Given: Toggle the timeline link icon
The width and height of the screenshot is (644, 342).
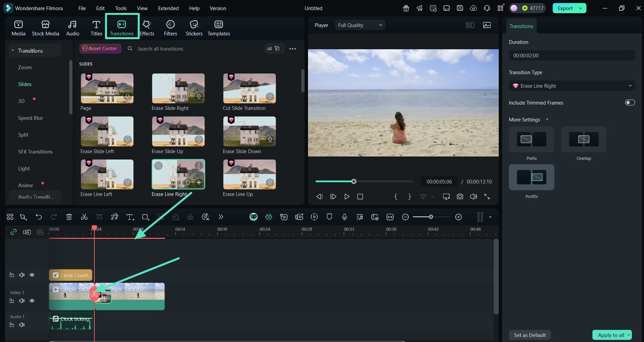Looking at the screenshot, I should point(13,232).
